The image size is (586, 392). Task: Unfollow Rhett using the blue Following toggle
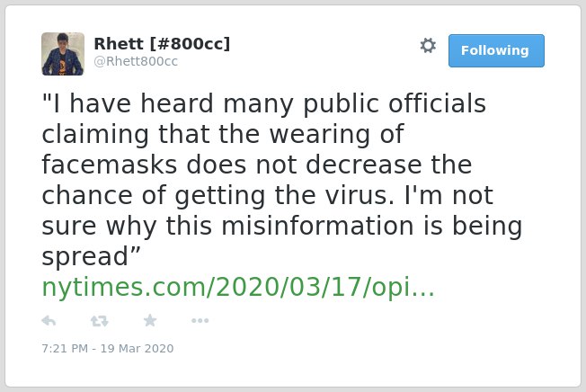[496, 50]
